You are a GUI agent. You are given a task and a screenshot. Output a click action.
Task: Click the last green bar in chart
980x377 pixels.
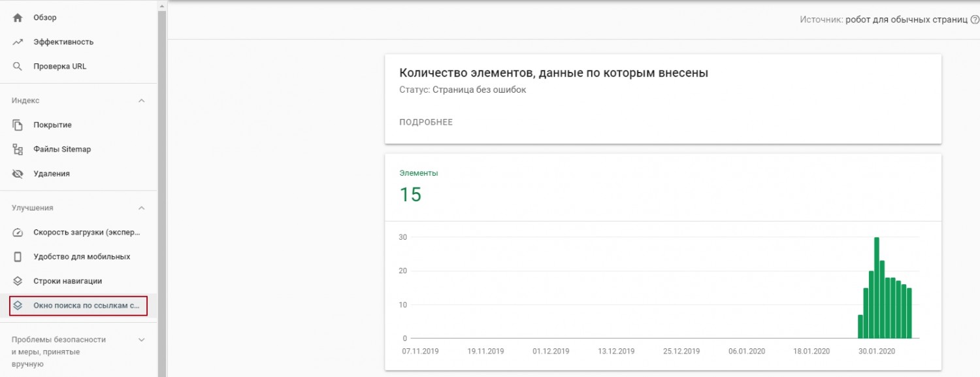pos(909,313)
